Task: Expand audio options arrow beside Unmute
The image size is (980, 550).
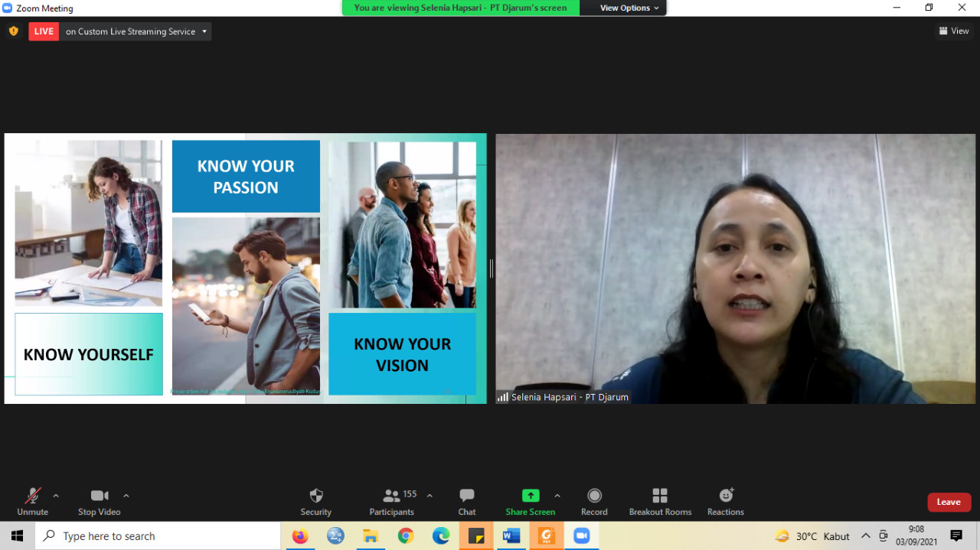Action: click(x=56, y=496)
